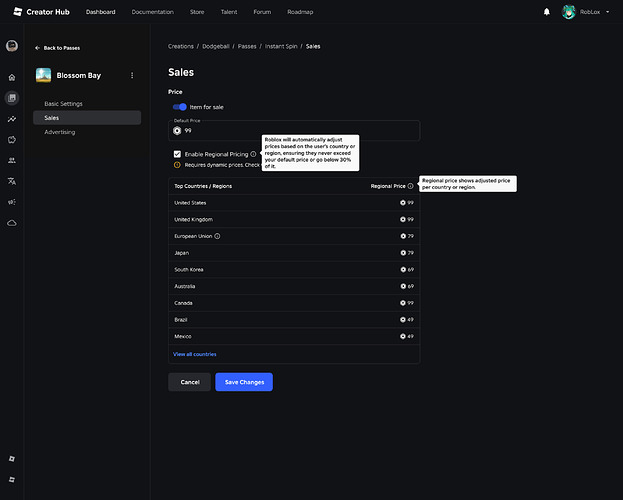Toggle the Item for sale switch
The height and width of the screenshot is (500, 623).
[180, 107]
